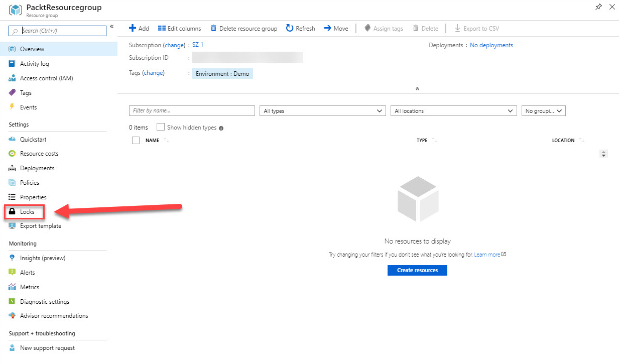Click the Metrics chart icon
Image resolution: width=619 pixels, height=364 pixels.
coord(13,287)
